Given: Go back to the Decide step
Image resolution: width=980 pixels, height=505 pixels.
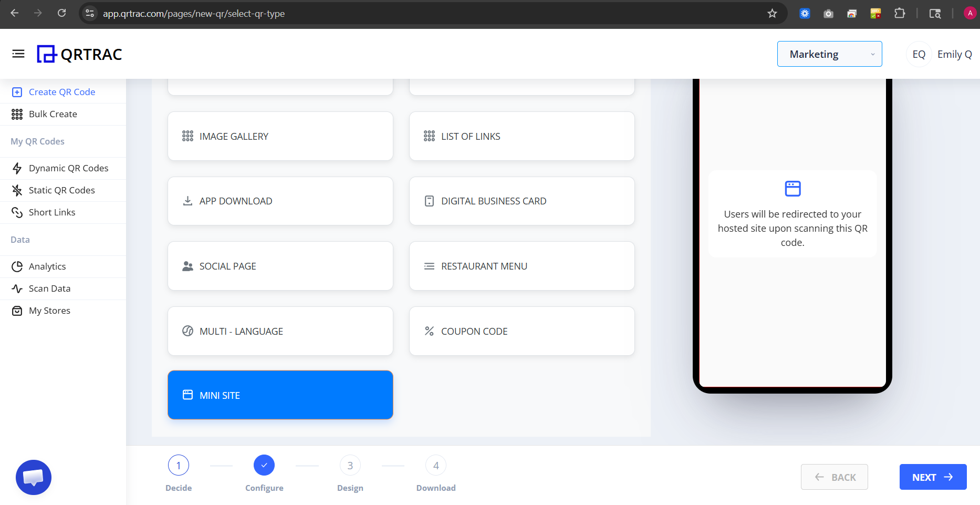Looking at the screenshot, I should click(178, 465).
